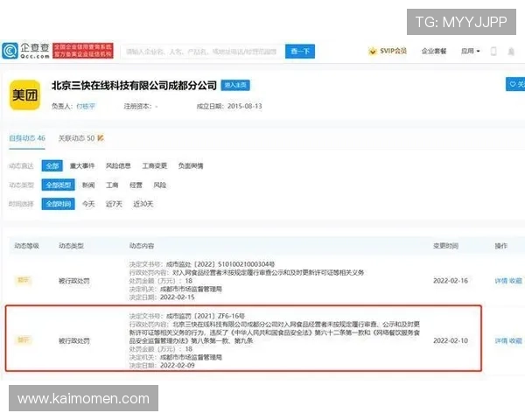Select the 重大事件 filter
This screenshot has height=420, width=525.
[x=82, y=165]
